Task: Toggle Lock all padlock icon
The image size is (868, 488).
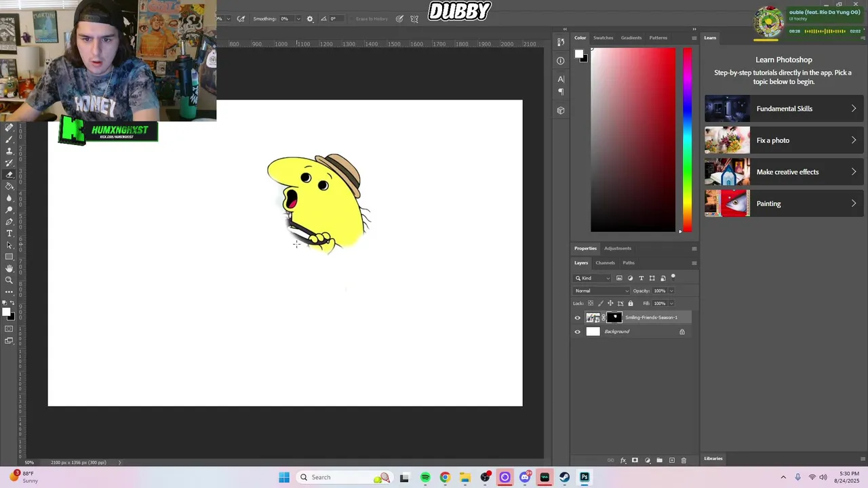Action: [630, 304]
